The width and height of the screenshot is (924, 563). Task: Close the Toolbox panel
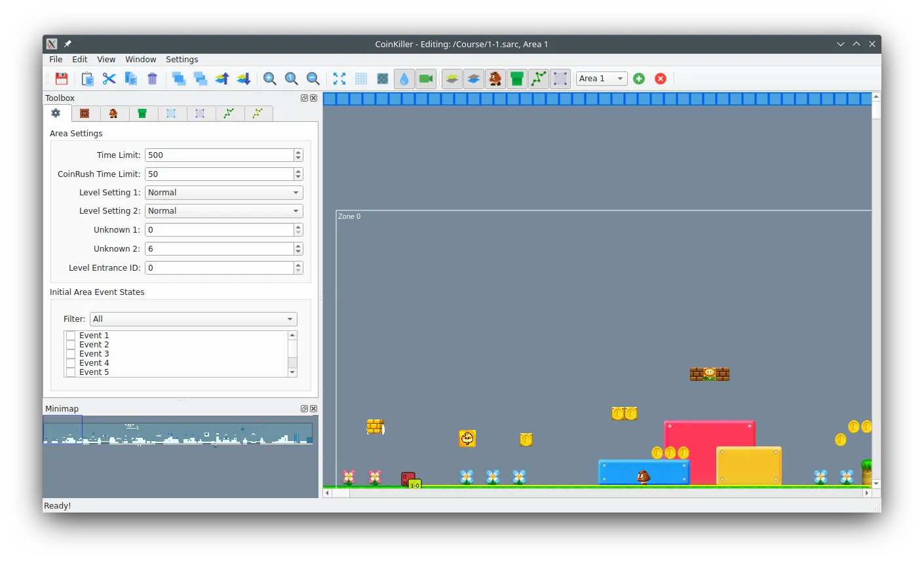pos(313,98)
